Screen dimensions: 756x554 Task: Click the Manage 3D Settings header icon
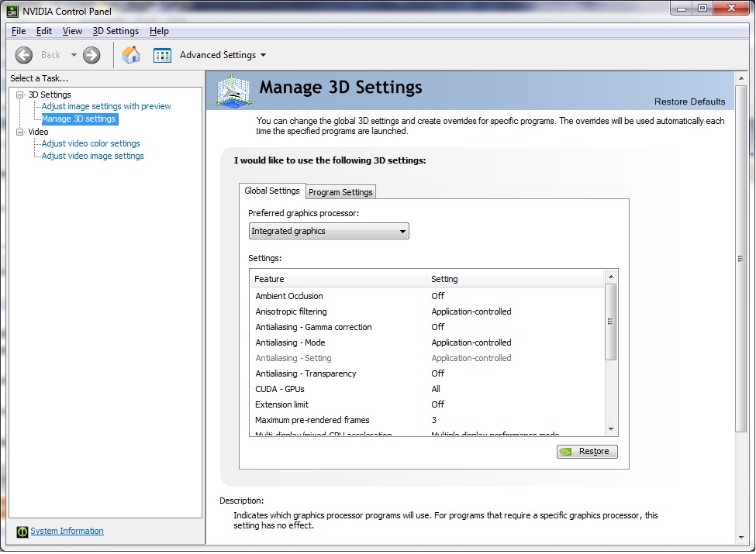point(233,91)
